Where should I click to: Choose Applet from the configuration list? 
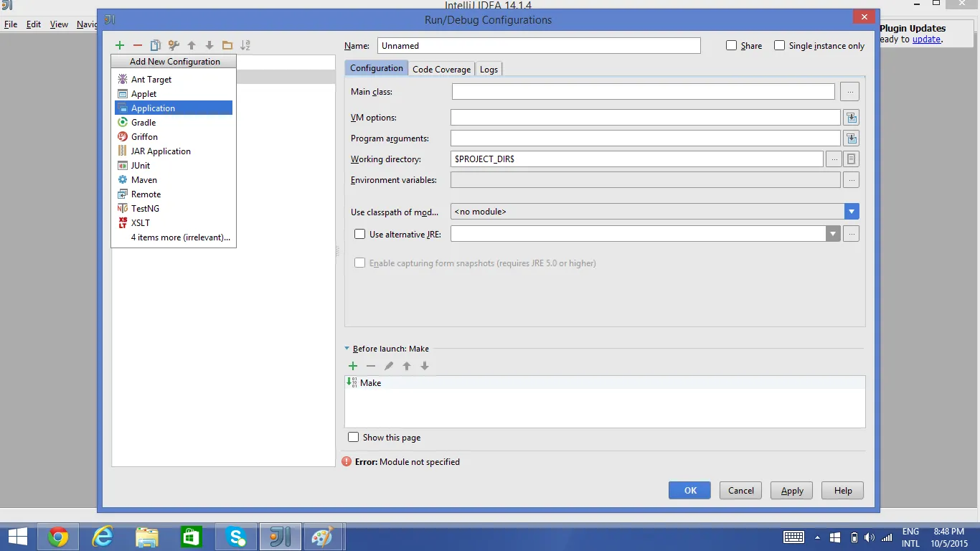tap(174, 94)
